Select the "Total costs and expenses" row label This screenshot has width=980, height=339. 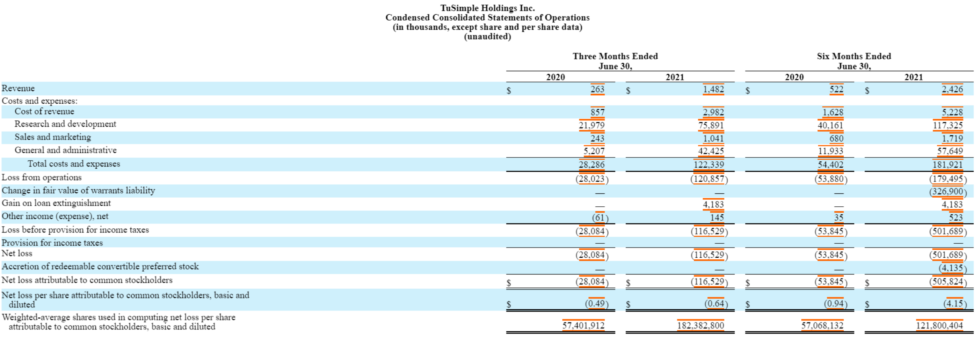[x=74, y=164]
